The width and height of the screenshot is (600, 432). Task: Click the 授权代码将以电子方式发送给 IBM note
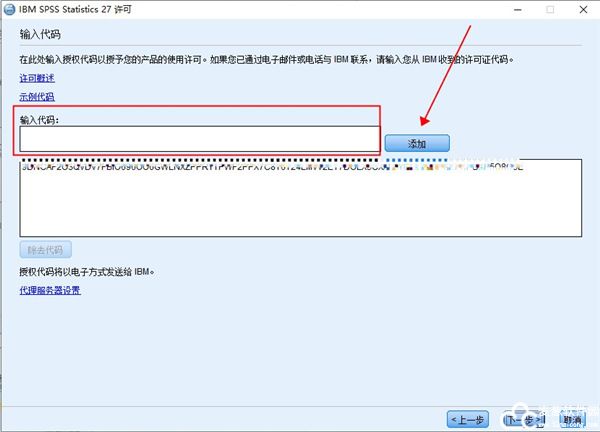click(x=87, y=272)
